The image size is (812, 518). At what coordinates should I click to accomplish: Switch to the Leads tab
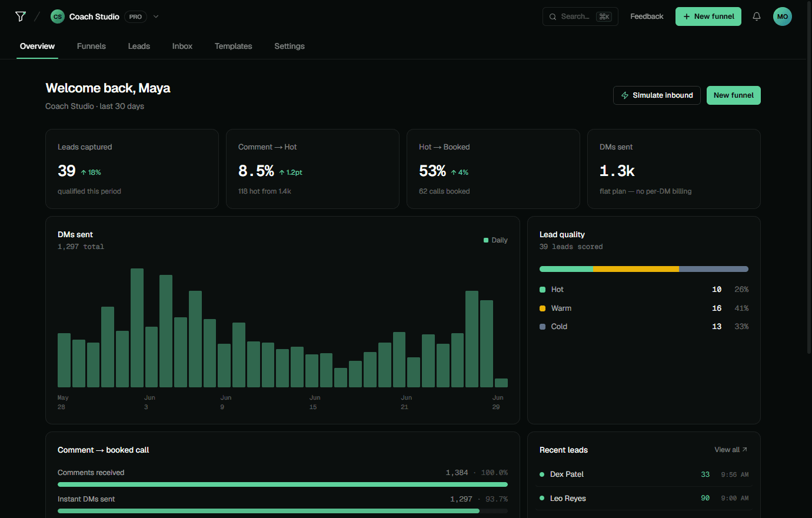point(139,46)
